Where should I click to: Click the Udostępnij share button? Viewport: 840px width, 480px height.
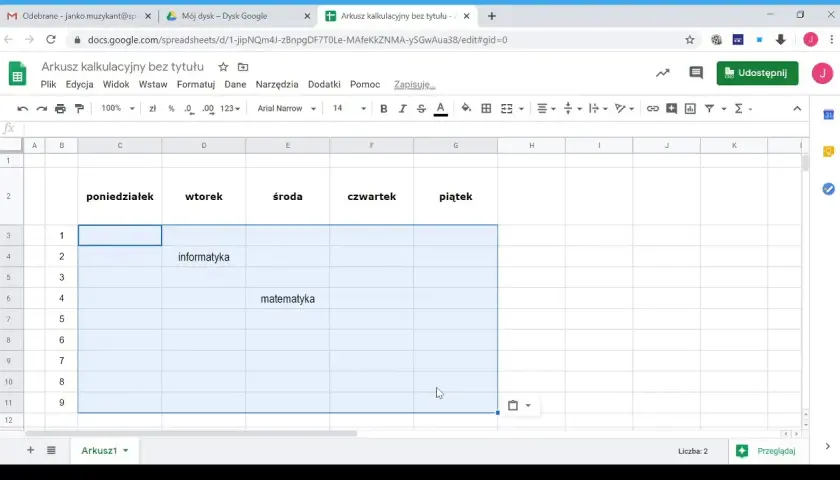pos(757,73)
